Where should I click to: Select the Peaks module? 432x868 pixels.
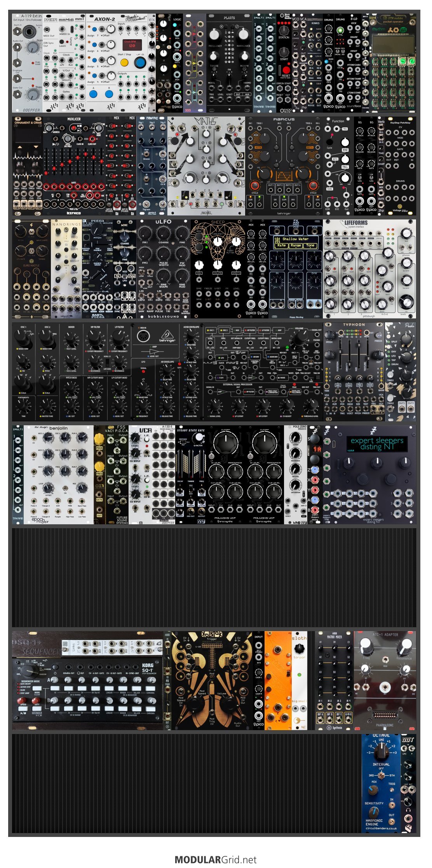[x=401, y=372]
